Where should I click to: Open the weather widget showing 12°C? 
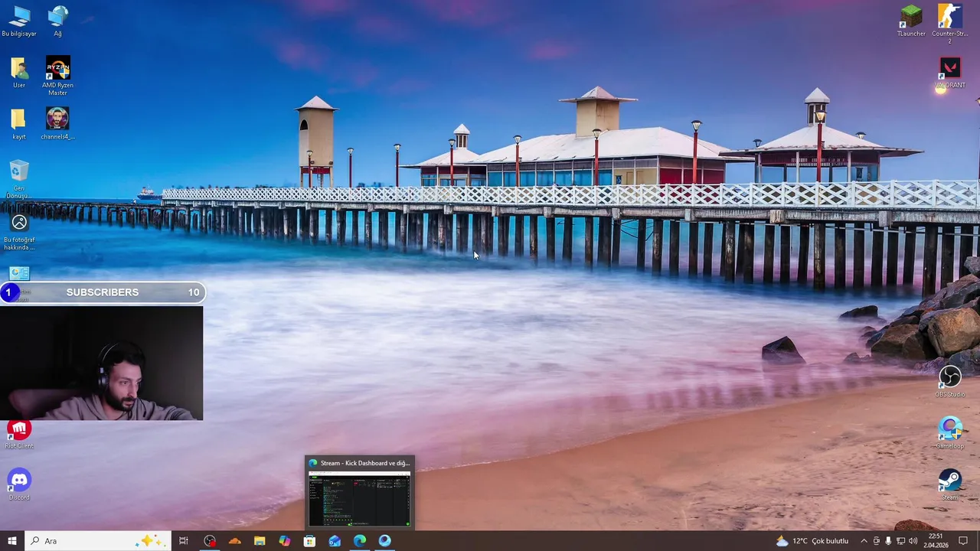pyautogui.click(x=812, y=541)
